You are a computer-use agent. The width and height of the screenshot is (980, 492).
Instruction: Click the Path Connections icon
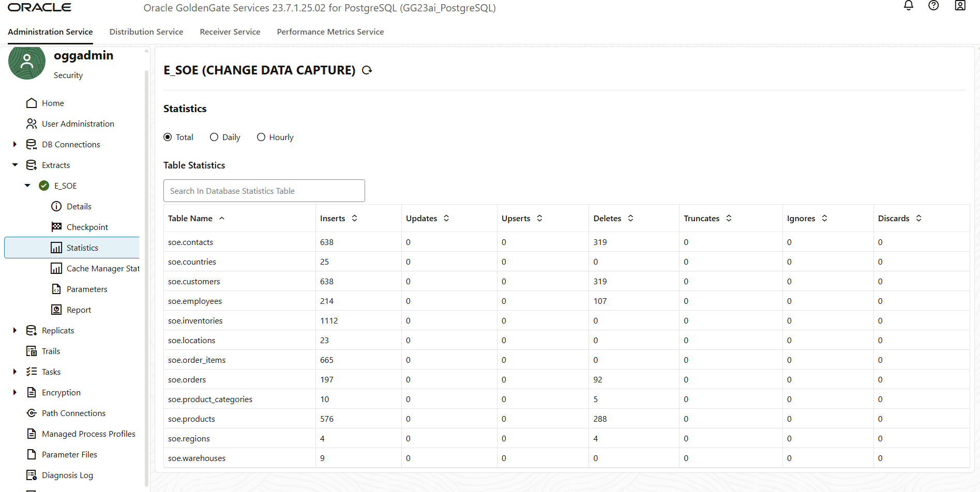click(32, 413)
